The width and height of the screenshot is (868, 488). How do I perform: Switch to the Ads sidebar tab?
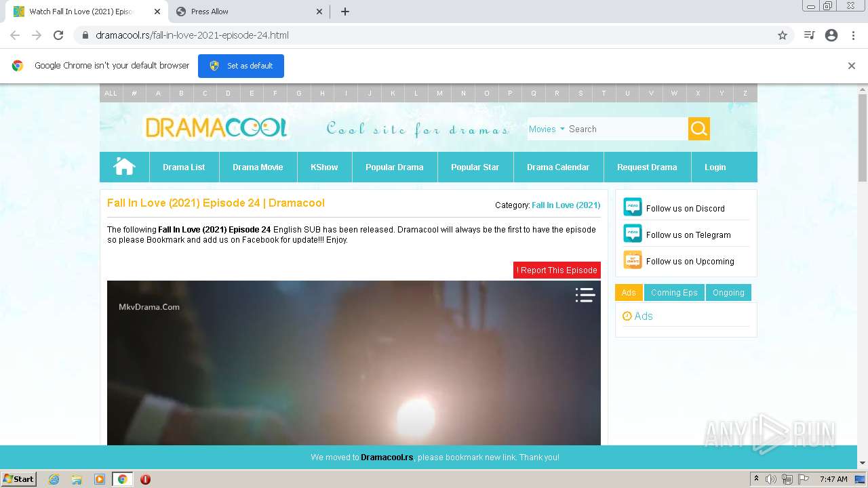tap(629, 293)
